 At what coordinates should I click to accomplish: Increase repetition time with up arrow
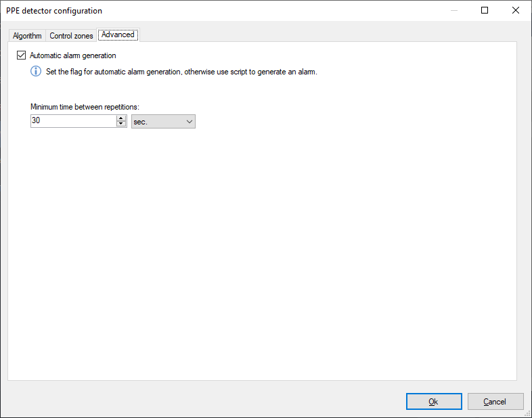coord(121,118)
